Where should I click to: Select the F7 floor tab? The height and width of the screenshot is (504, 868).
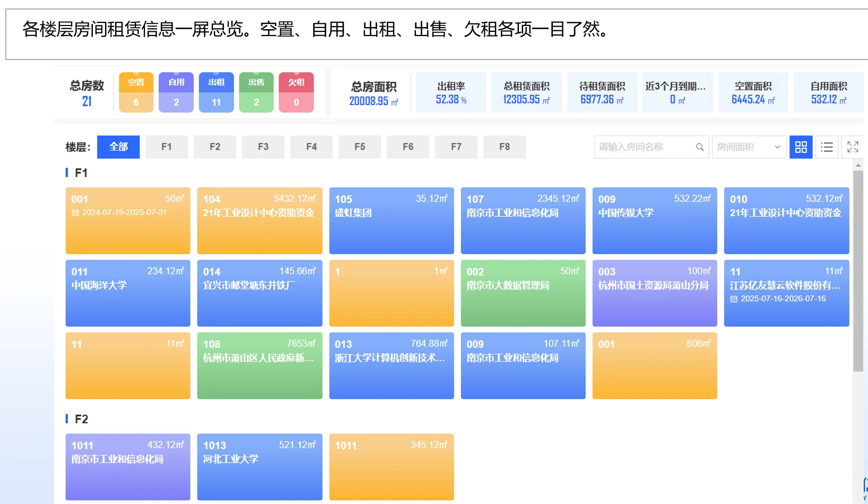click(456, 147)
